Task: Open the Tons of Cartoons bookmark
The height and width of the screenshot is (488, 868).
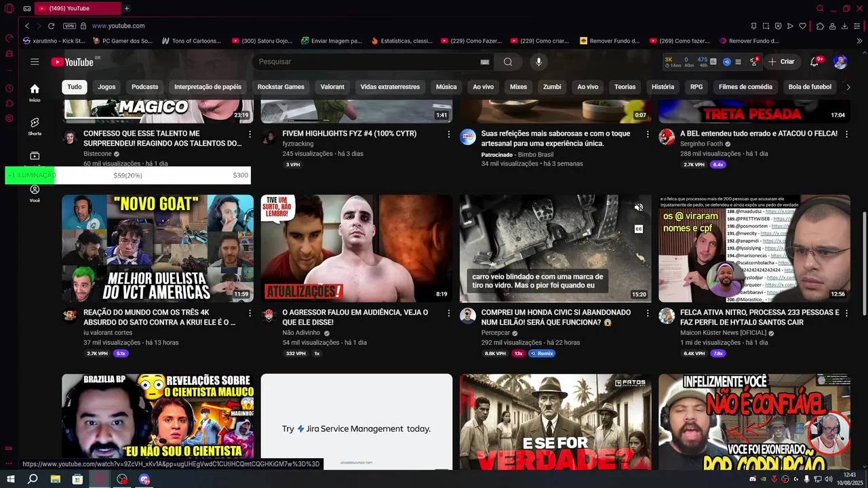Action: coord(191,41)
